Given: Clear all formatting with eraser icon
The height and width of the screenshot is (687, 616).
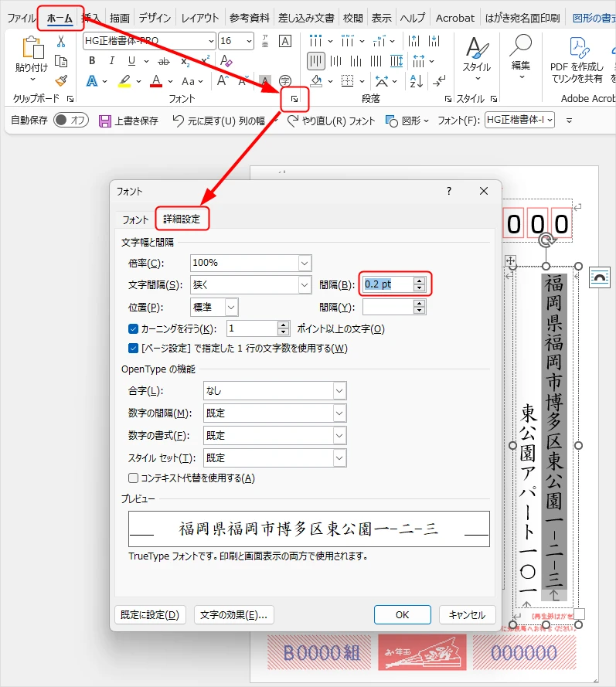Looking at the screenshot, I should [x=226, y=61].
